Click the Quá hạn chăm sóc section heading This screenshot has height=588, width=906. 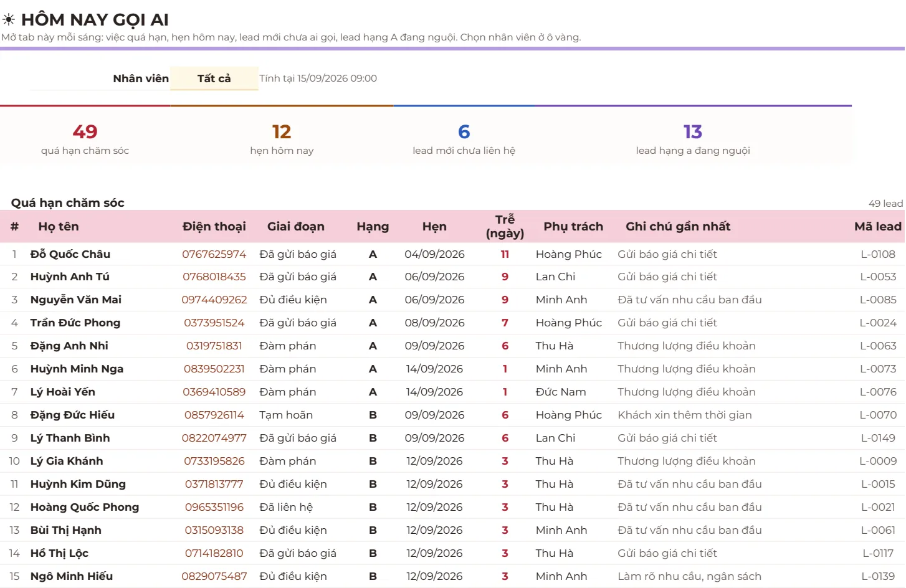68,202
